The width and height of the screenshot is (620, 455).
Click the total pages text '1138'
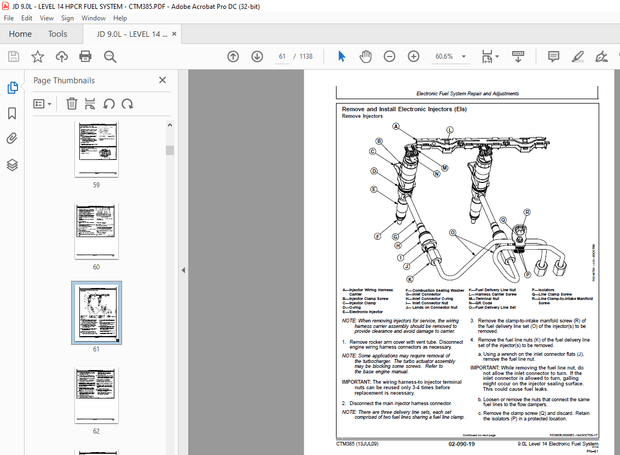coord(306,57)
